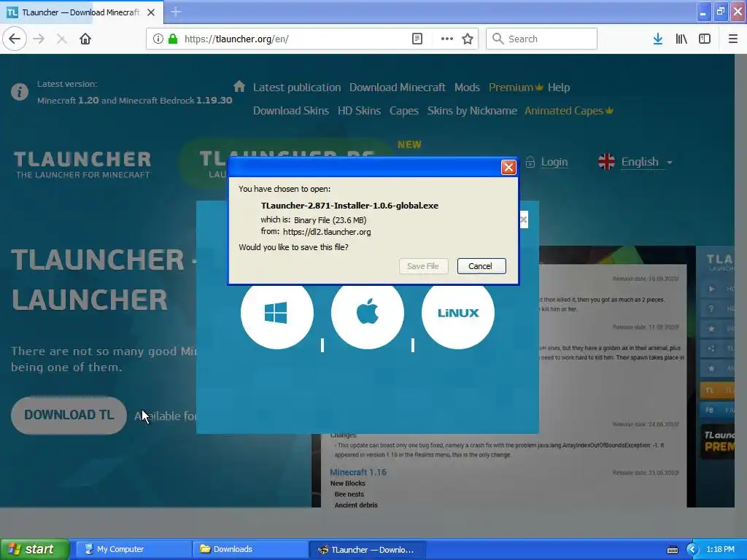Screen dimensions: 747x560
Task: Open Premium menu item
Action: (516, 87)
